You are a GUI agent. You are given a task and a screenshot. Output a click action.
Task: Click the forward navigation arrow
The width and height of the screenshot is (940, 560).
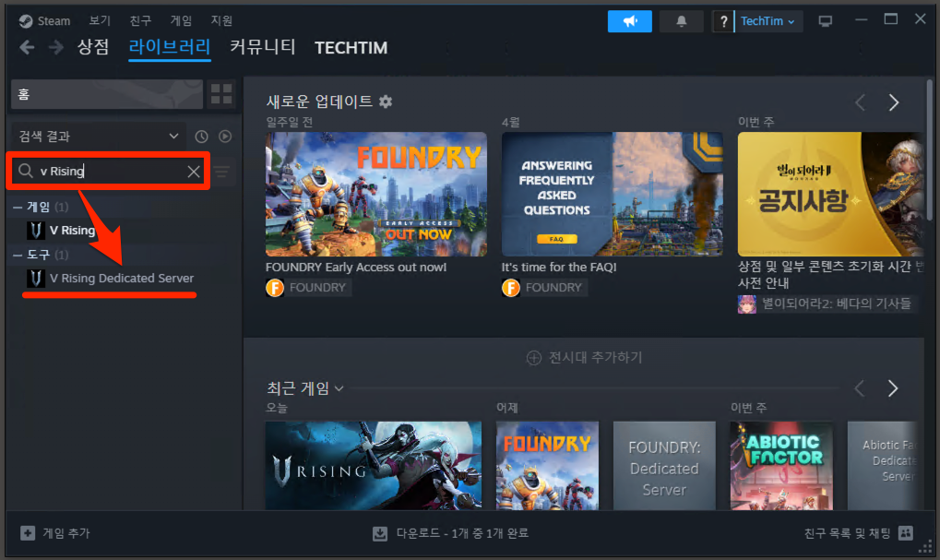pos(55,47)
